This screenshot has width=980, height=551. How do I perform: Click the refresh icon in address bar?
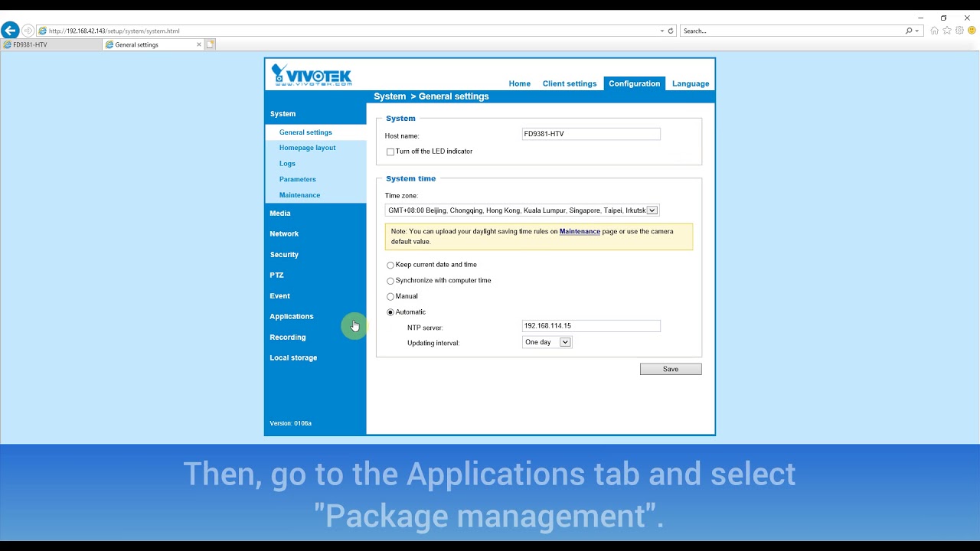[x=671, y=31]
